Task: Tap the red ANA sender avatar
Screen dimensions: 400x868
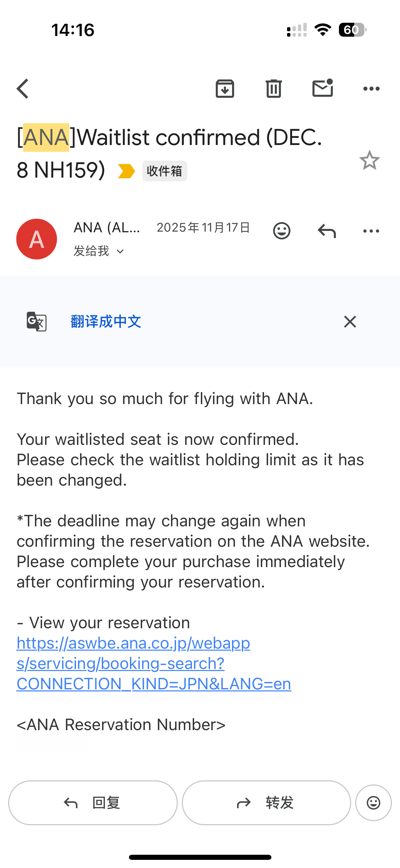Action: 37,239
